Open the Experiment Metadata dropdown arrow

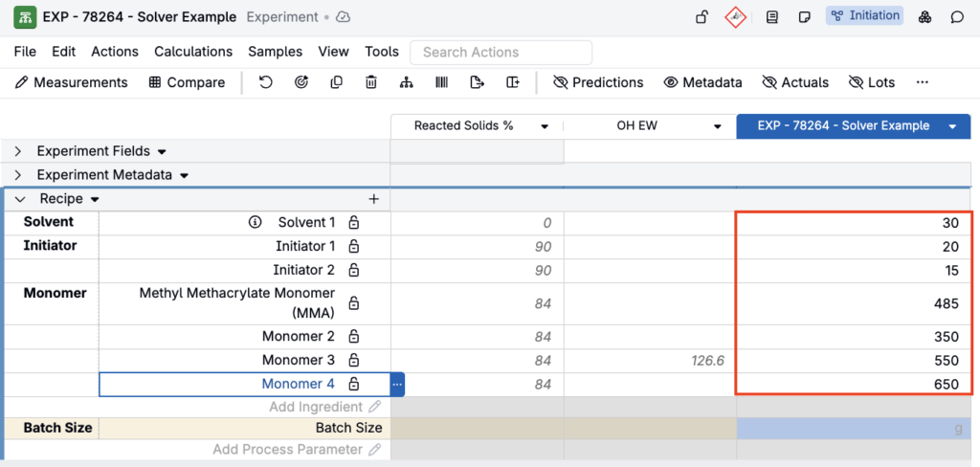184,176
